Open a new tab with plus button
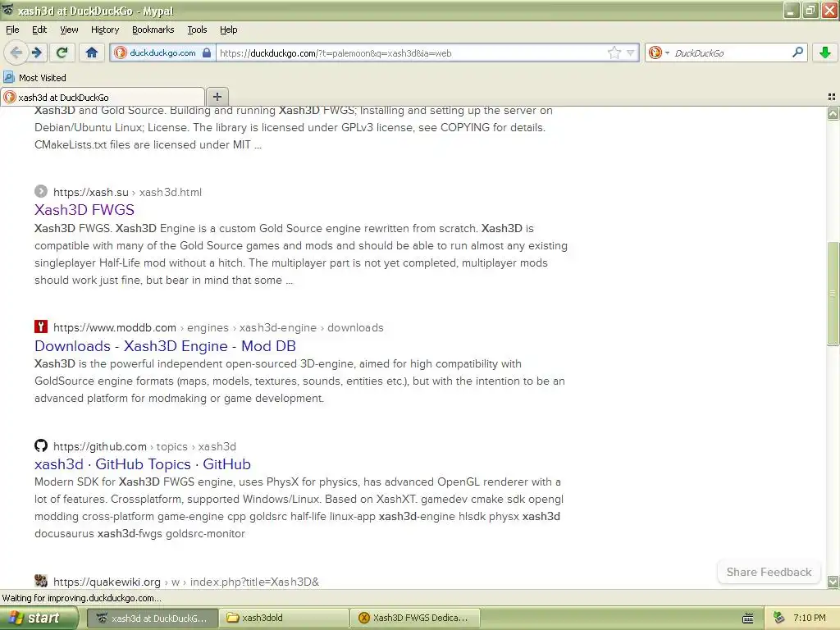Screen dimensions: 840x630 pos(217,97)
